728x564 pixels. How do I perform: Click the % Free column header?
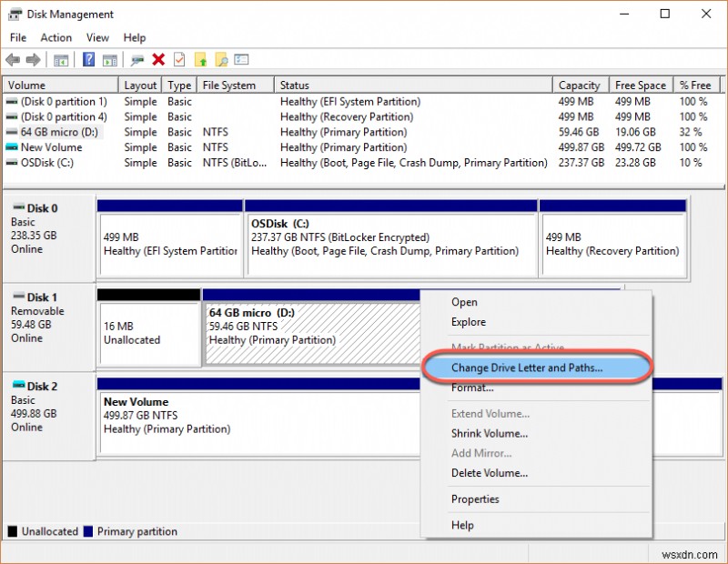pos(697,86)
